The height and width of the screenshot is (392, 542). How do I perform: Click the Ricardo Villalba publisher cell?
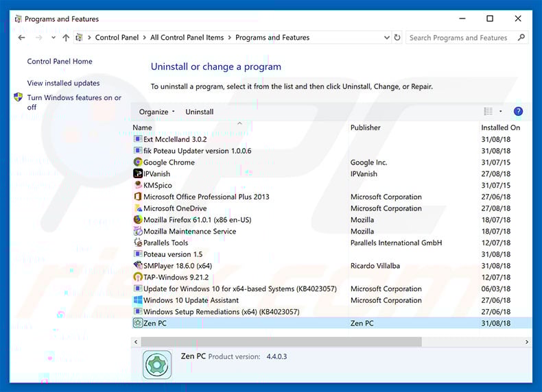(x=375, y=266)
